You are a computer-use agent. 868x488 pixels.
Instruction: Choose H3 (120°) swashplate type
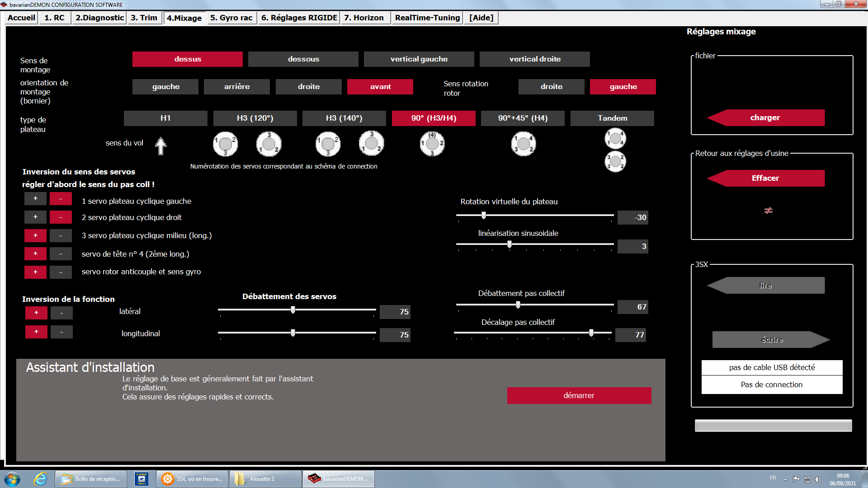click(255, 118)
